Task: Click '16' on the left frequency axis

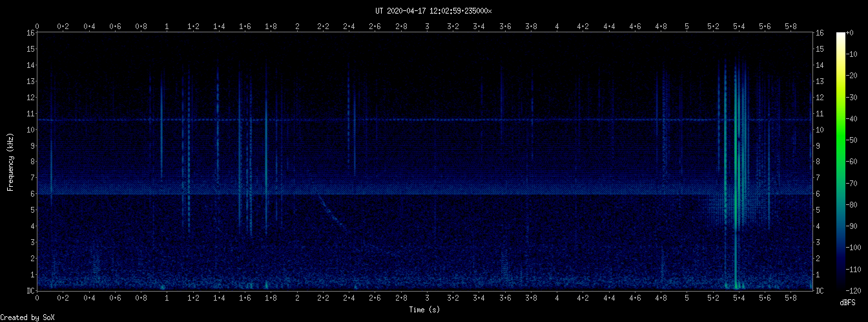Action: point(30,32)
